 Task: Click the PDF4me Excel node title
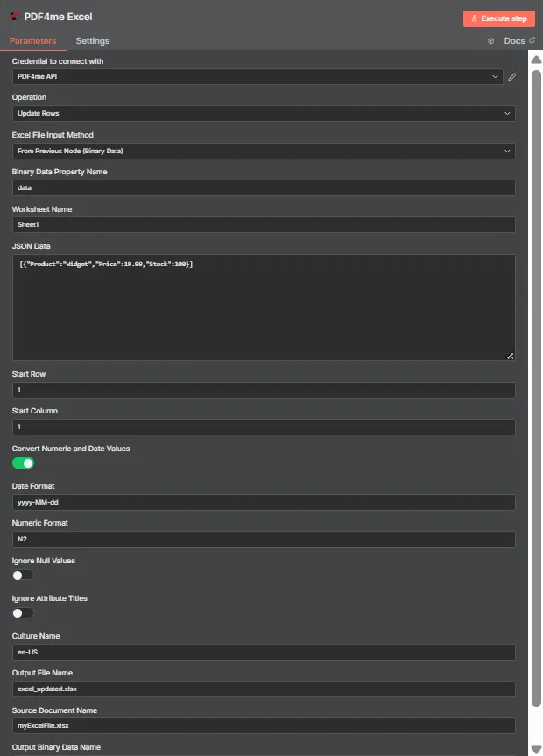pyautogui.click(x=58, y=17)
